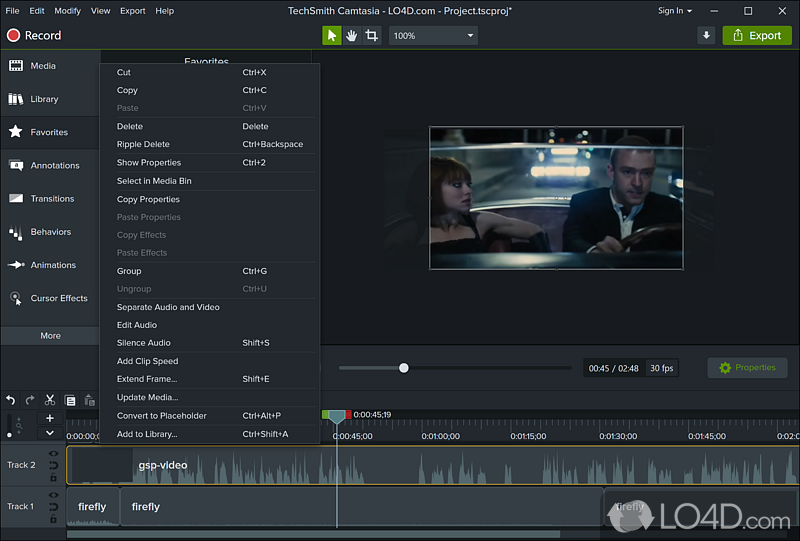
Task: Click the scissors Cut icon on timeline
Action: pos(50,400)
